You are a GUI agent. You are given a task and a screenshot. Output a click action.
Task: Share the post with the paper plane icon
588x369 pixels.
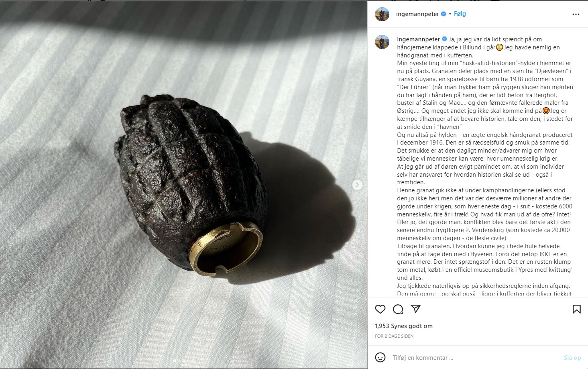(415, 309)
